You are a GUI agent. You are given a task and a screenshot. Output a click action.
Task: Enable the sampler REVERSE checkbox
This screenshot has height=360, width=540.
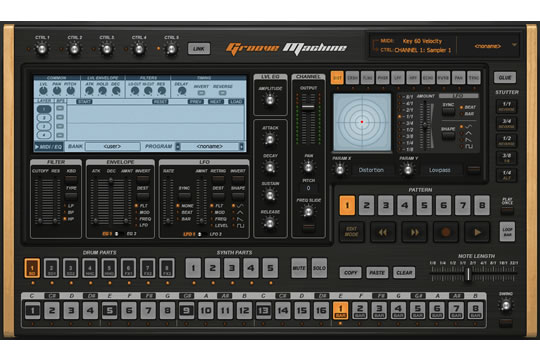[x=222, y=93]
